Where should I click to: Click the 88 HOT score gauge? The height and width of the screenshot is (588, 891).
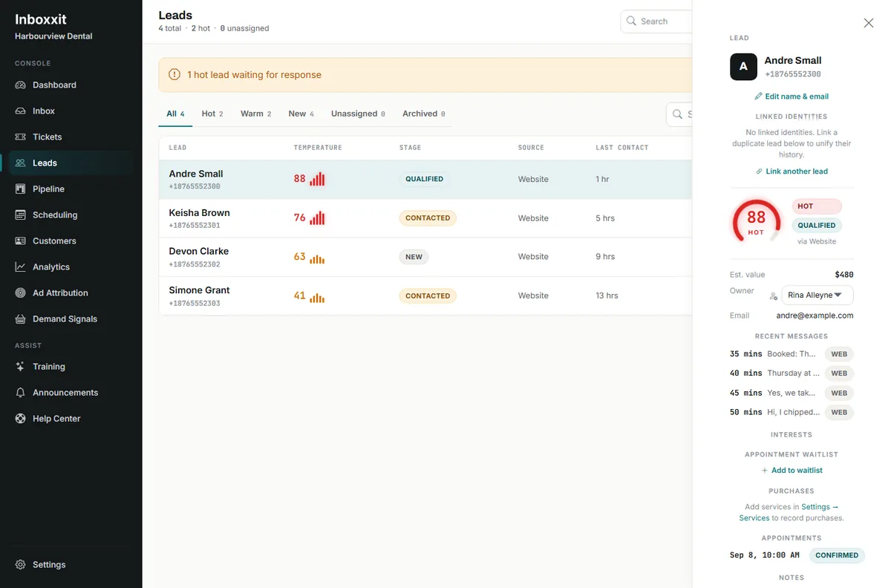click(x=756, y=221)
